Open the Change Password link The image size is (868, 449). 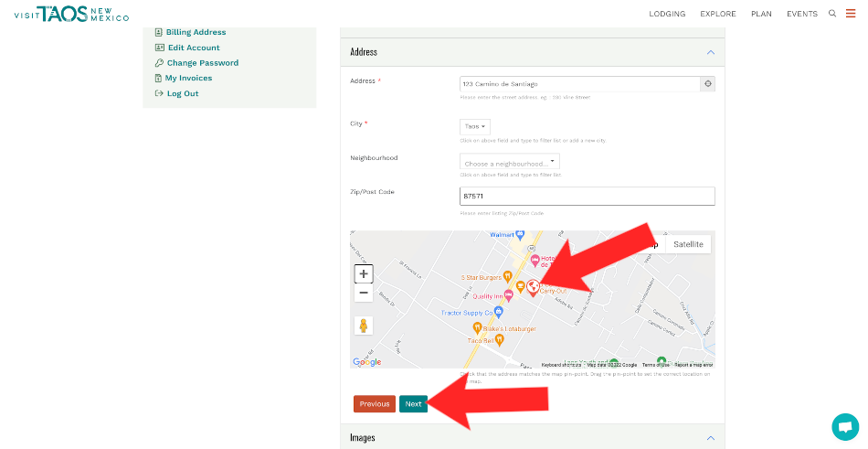tap(202, 63)
